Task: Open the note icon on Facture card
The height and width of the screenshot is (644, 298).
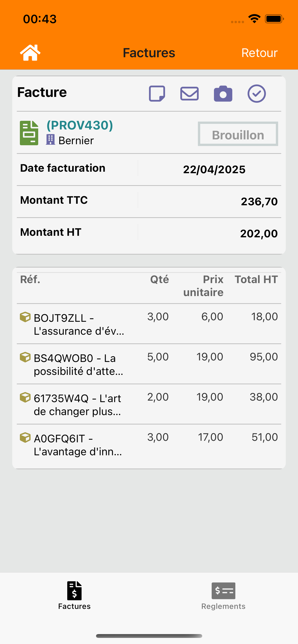Action: coord(157,94)
